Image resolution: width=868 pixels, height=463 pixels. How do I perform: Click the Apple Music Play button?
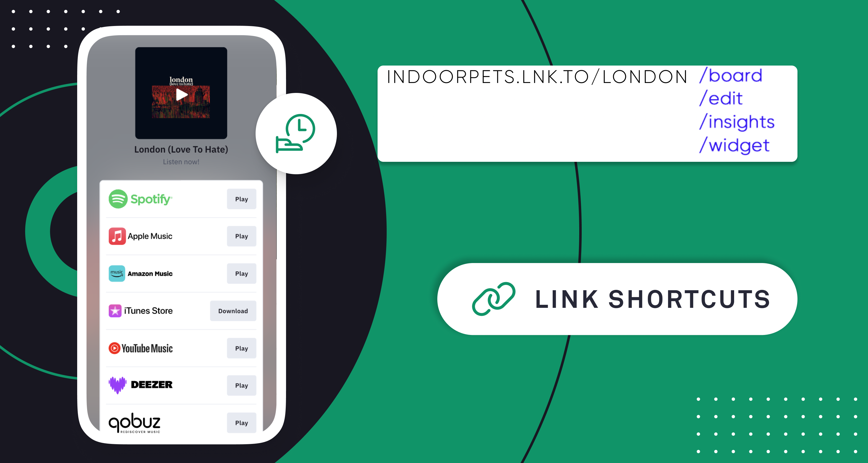coord(242,236)
